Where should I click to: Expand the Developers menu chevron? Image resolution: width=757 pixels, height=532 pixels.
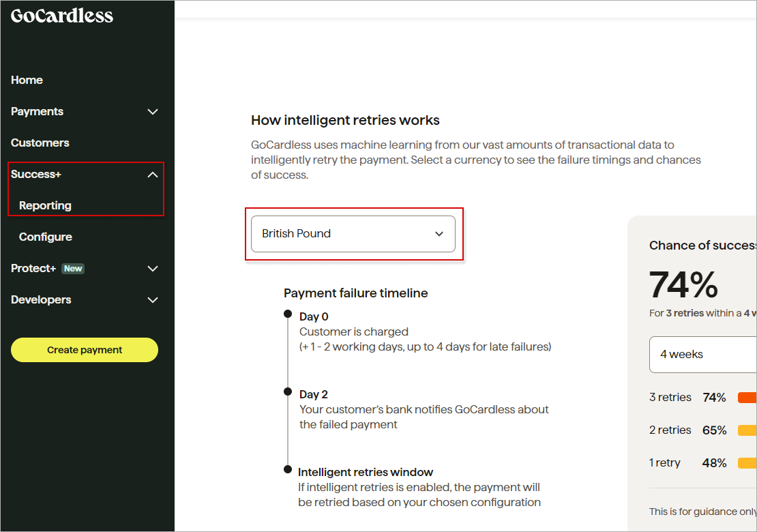[153, 300]
